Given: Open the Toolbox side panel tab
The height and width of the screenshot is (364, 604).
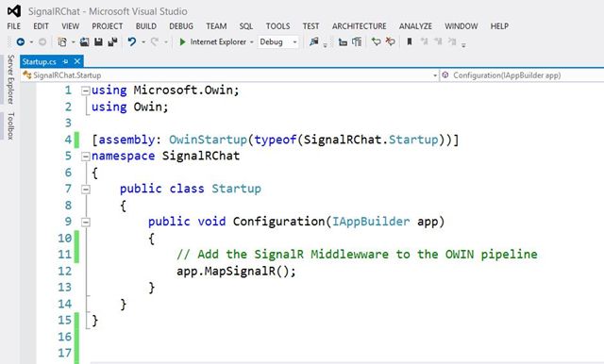Looking at the screenshot, I should pyautogui.click(x=10, y=125).
